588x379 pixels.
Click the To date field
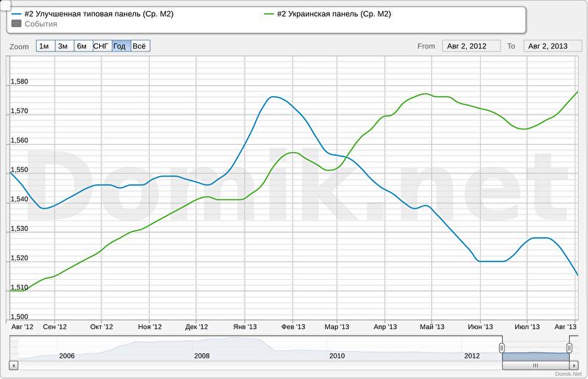552,46
